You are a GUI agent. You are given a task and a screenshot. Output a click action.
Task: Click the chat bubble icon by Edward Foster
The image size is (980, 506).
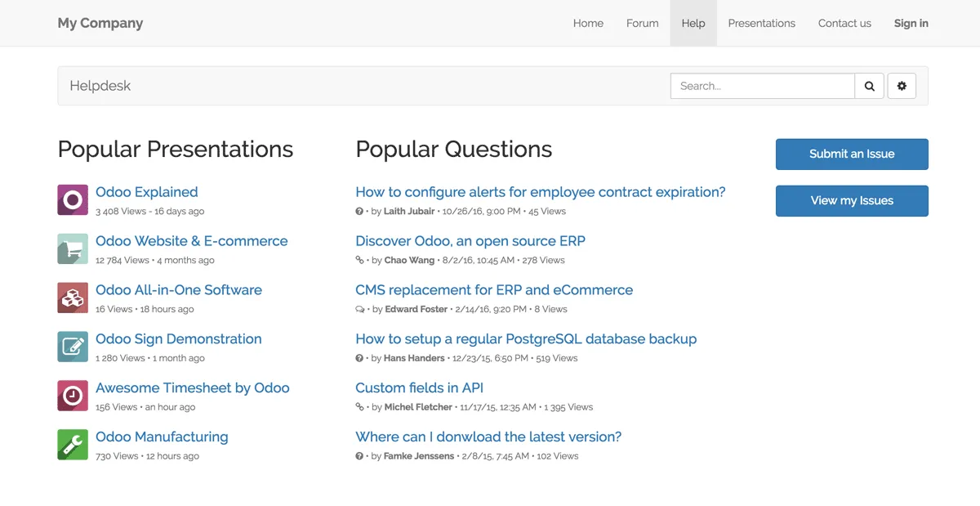pyautogui.click(x=359, y=309)
